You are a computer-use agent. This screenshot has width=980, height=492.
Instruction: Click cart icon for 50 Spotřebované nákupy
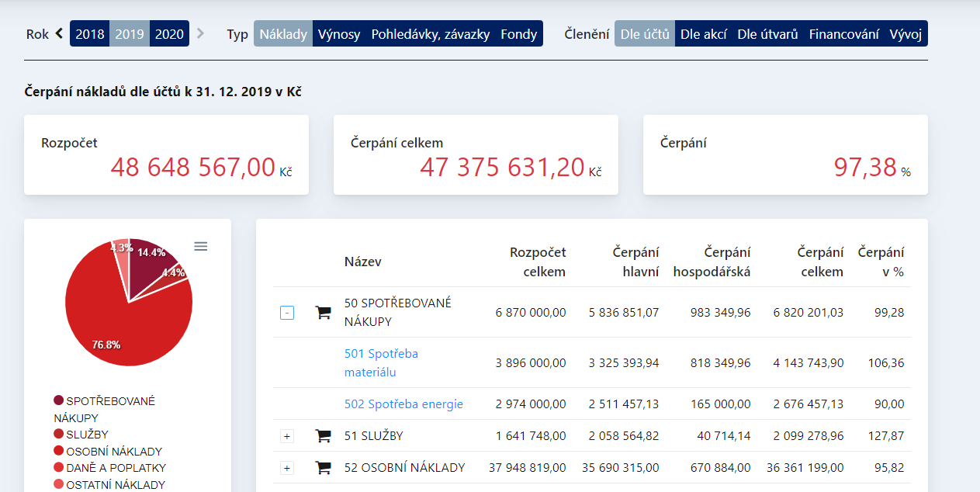click(x=323, y=313)
